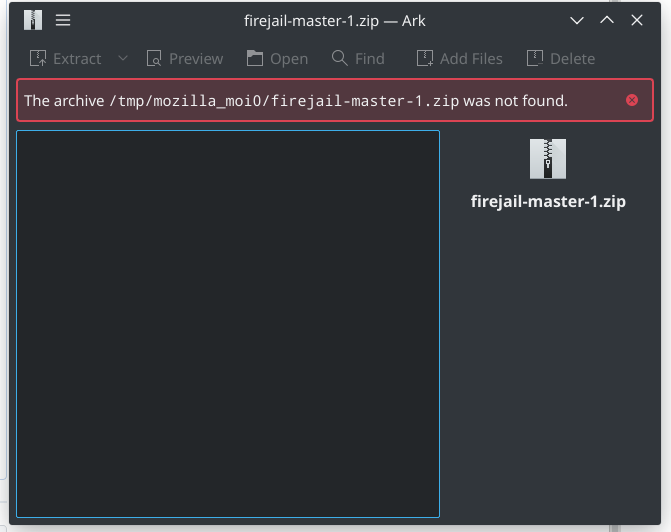Screen dimensions: 671x532
Task: Click the Open toolbar button
Action: pyautogui.click(x=277, y=59)
